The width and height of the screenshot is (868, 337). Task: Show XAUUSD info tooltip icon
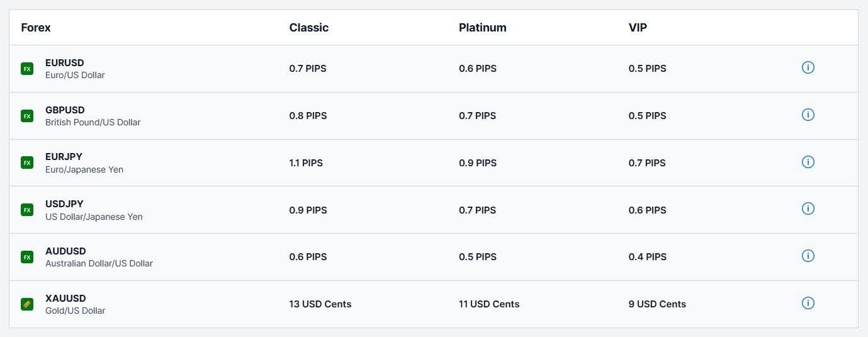point(808,303)
